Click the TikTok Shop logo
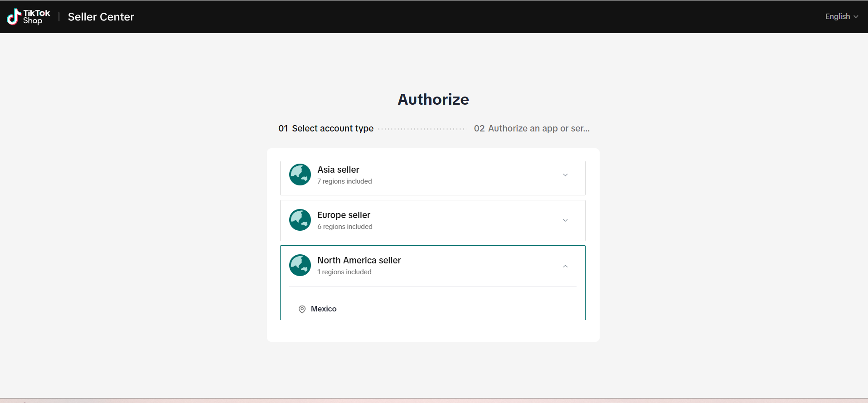The height and width of the screenshot is (403, 868). pos(28,17)
